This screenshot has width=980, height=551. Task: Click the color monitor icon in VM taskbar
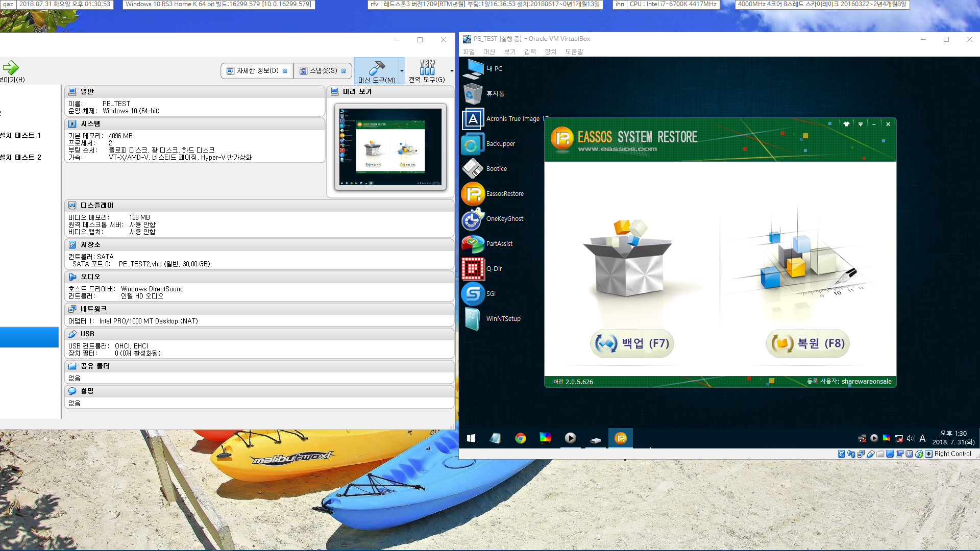[545, 438]
